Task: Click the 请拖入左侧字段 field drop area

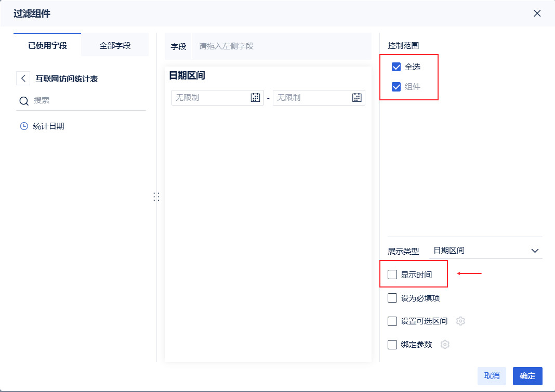Action: 281,46
